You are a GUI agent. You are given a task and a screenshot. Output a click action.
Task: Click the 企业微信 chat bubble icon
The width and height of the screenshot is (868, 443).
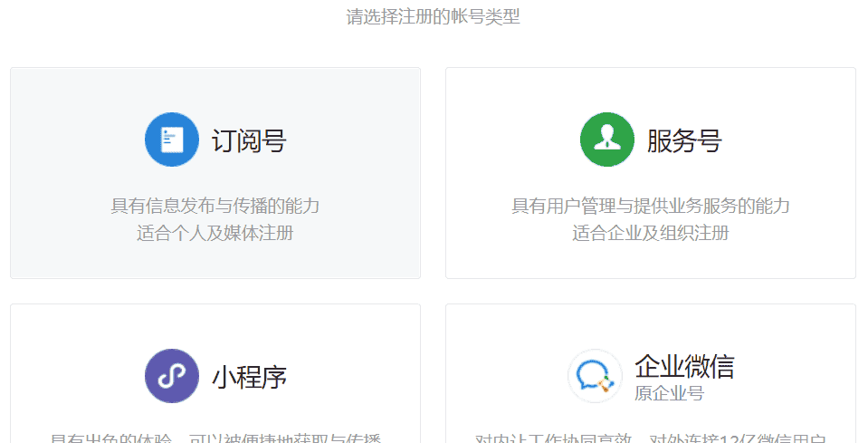(x=595, y=376)
